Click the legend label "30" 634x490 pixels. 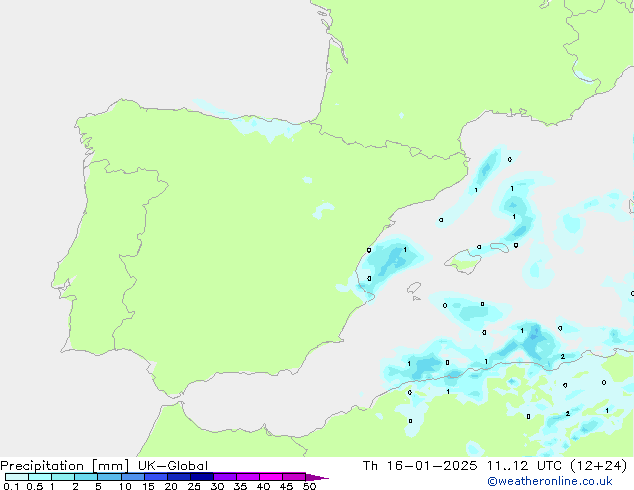(x=217, y=486)
